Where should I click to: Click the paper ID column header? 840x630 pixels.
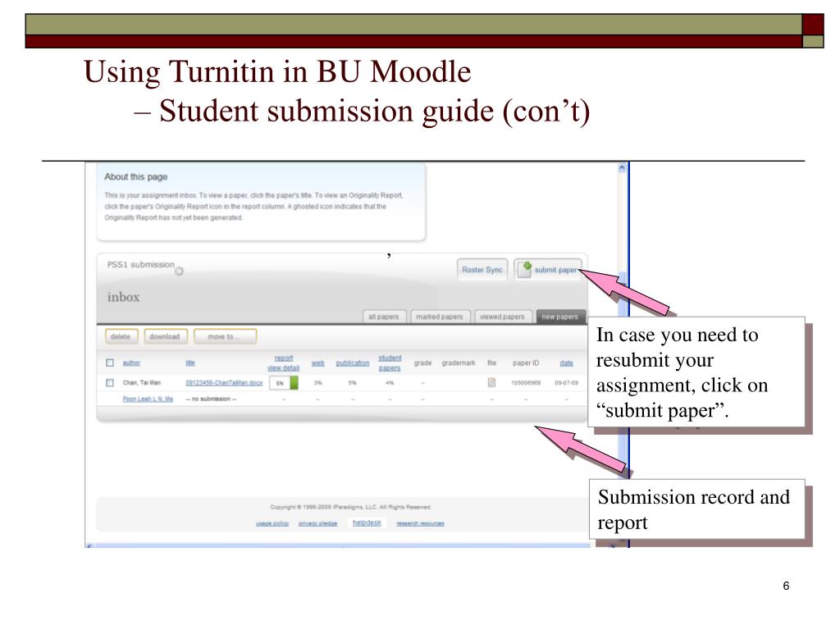pyautogui.click(x=526, y=363)
